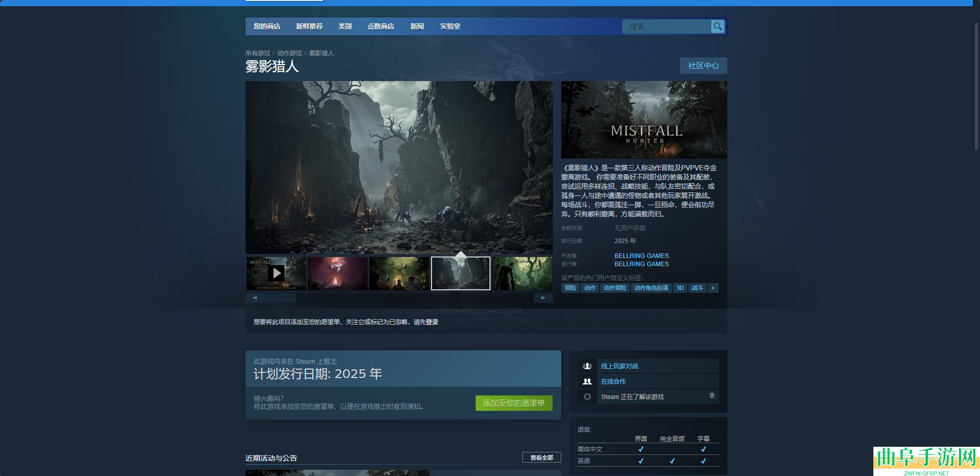Image resolution: width=980 pixels, height=476 pixels.
Task: Click the 无用户评测 review text
Action: coord(630,228)
